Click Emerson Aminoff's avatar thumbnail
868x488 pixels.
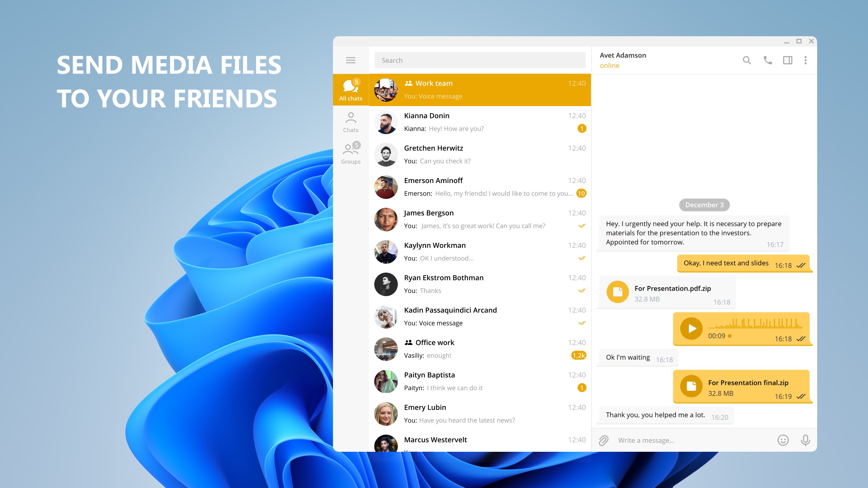tap(386, 187)
